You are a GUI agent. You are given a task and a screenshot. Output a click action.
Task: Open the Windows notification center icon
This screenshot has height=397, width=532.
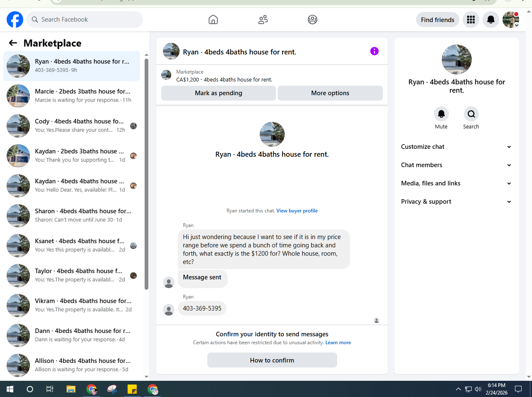(518, 389)
